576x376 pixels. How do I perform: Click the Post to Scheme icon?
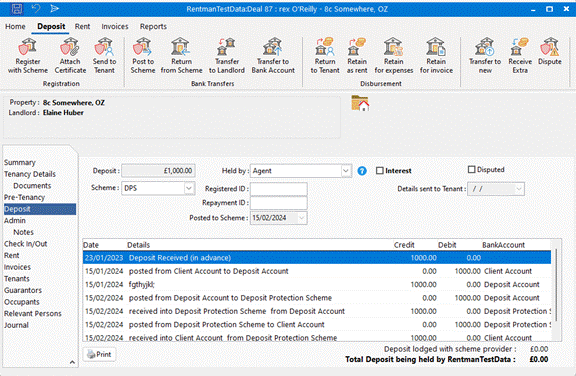143,47
